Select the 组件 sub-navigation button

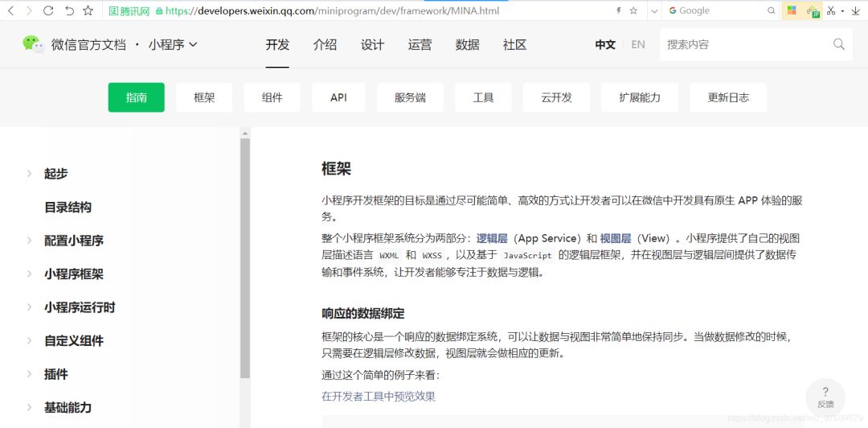[x=272, y=97]
